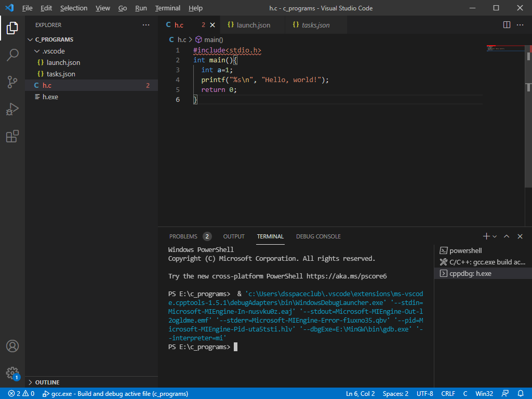Screen dimensions: 532x399
Task: Collapse the C_PROGRAMS folder section
Action: click(x=91, y=39)
